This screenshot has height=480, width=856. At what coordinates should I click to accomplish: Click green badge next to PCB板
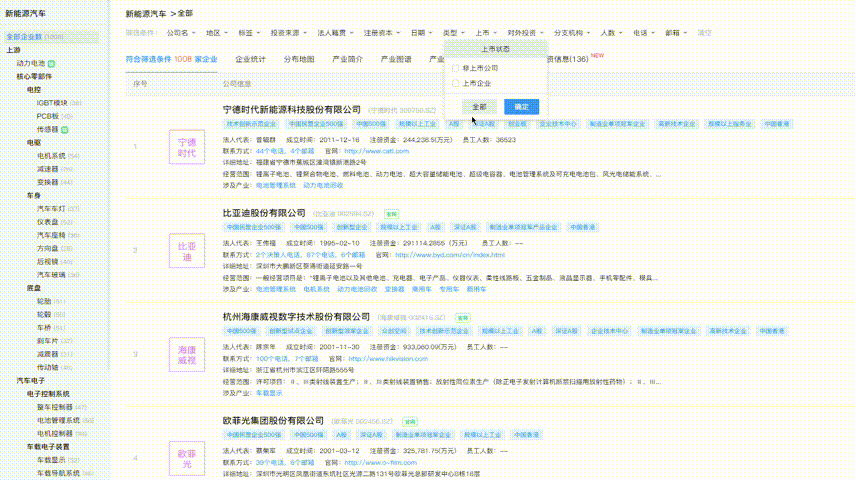coord(66,116)
